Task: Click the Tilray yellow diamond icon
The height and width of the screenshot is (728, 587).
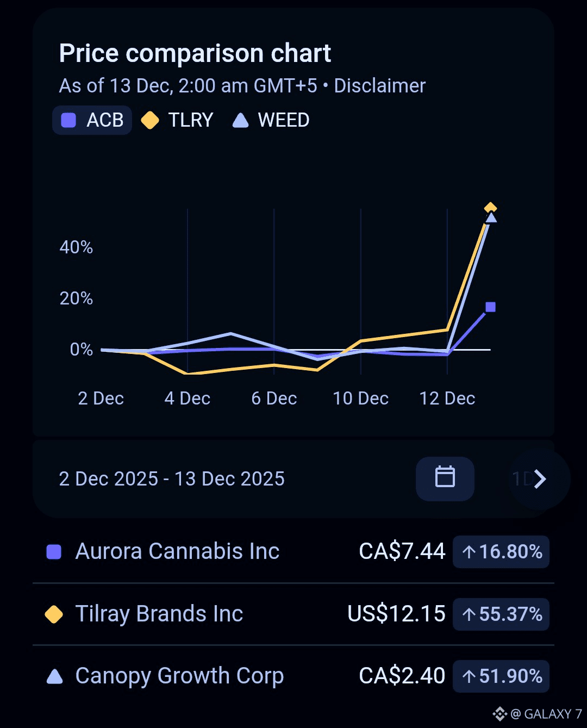Action: coord(54,614)
